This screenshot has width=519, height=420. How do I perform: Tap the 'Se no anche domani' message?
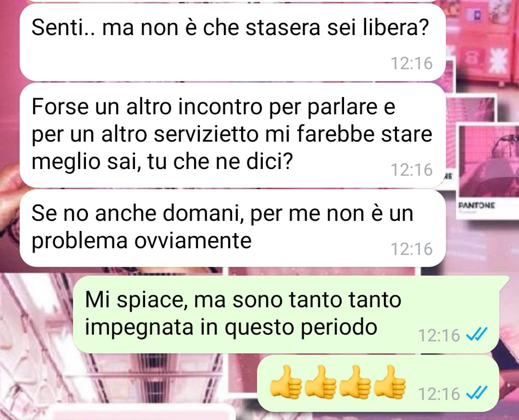coord(233,228)
